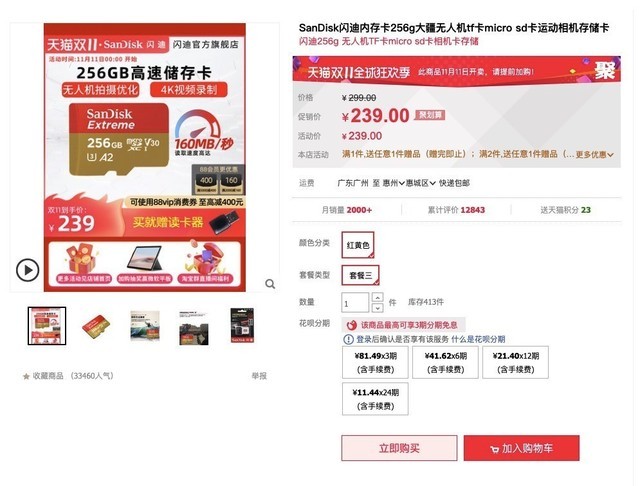Click the Huabei logo icon in installment banner

coord(351,325)
